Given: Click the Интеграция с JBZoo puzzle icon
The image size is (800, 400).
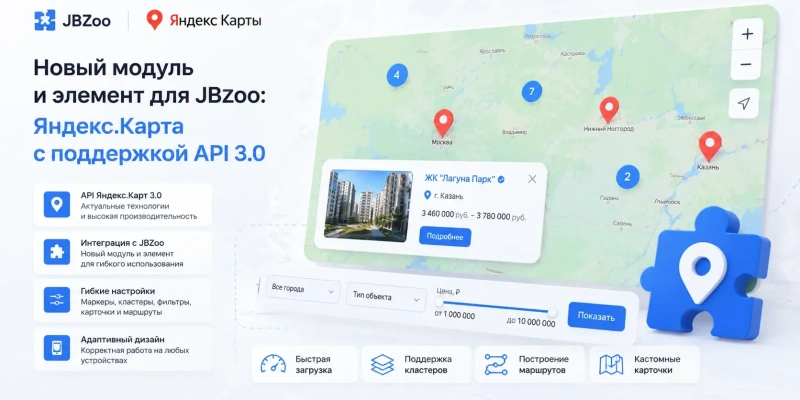Looking at the screenshot, I should 57,252.
